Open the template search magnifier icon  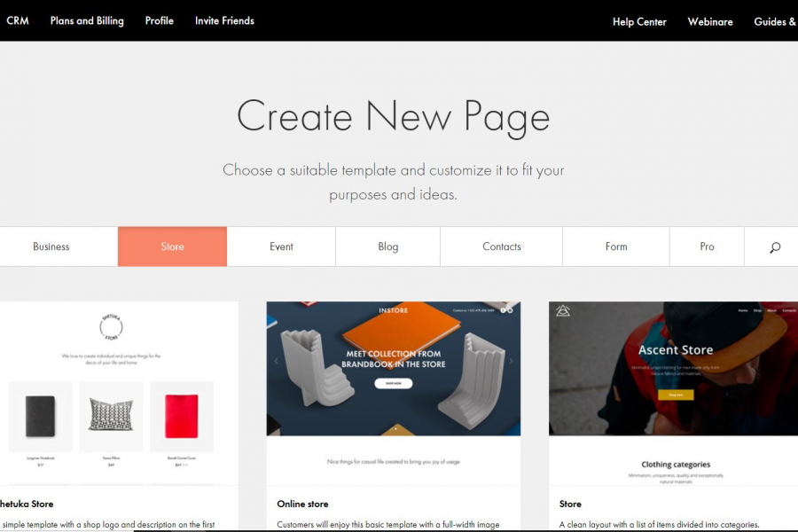(x=775, y=247)
